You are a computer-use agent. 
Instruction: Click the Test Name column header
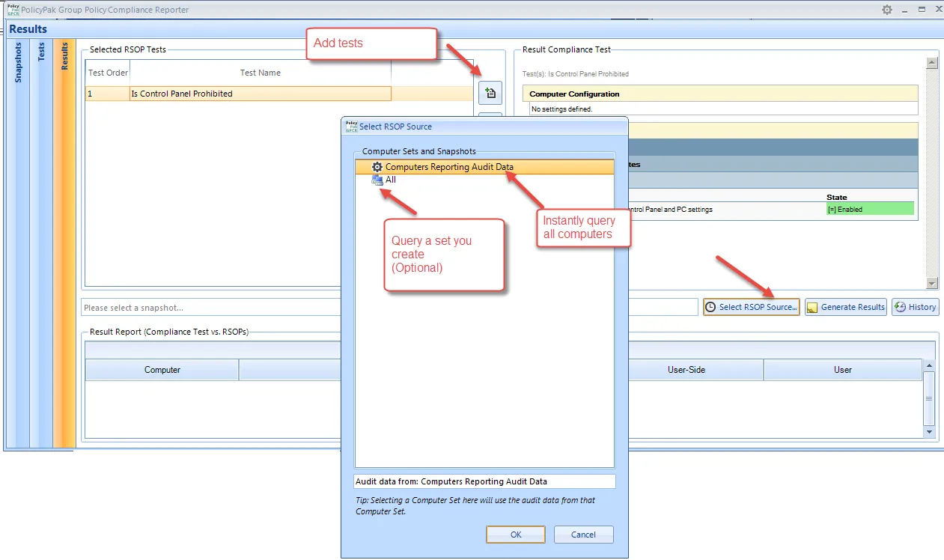[261, 73]
